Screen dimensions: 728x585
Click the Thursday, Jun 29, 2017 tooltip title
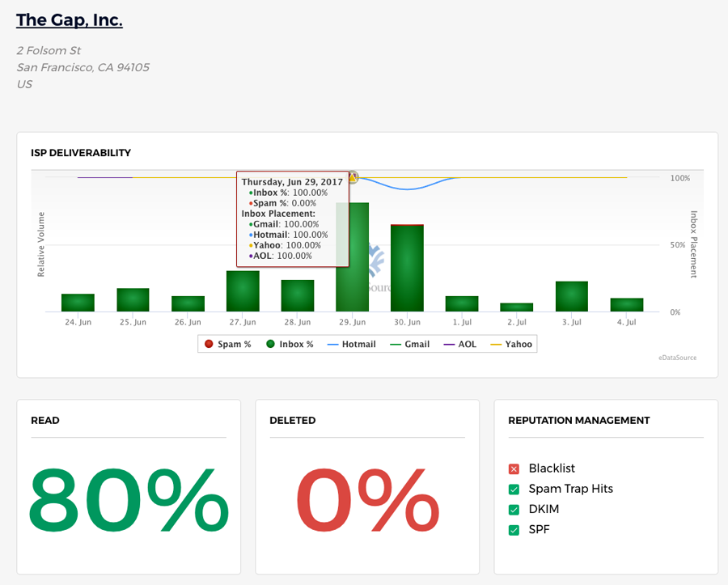[292, 182]
